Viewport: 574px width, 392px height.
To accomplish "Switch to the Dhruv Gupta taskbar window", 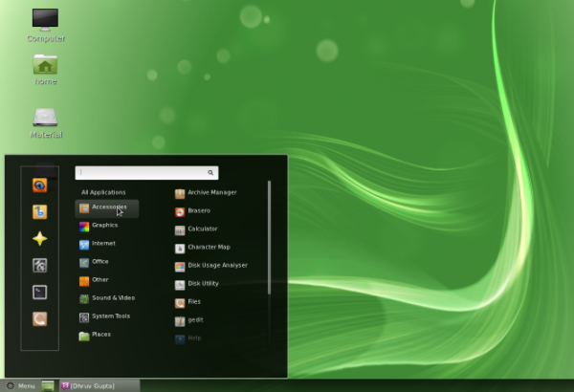I will pos(99,385).
